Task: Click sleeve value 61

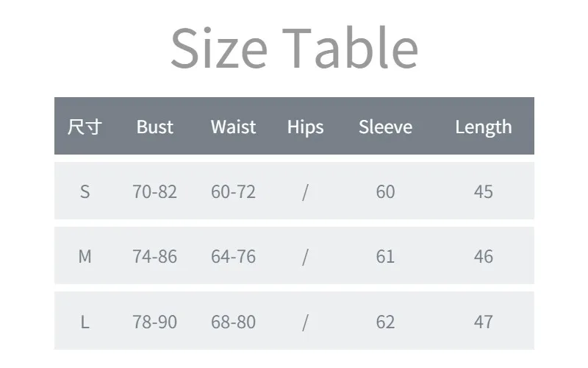Action: [x=385, y=256]
